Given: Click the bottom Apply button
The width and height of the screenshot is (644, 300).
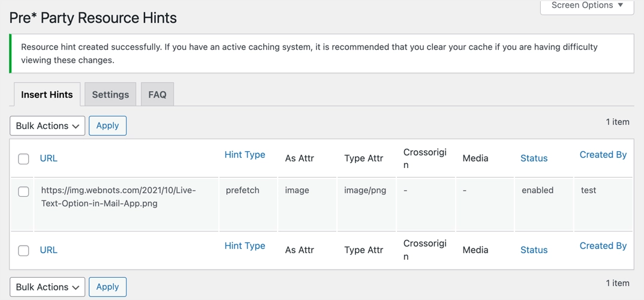Looking at the screenshot, I should tap(107, 287).
